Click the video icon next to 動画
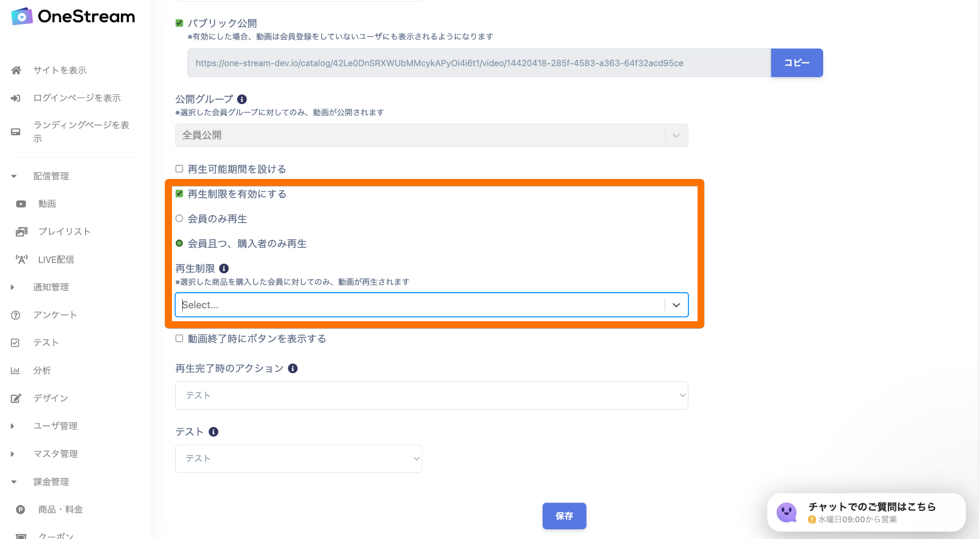The width and height of the screenshot is (980, 539). pos(21,204)
